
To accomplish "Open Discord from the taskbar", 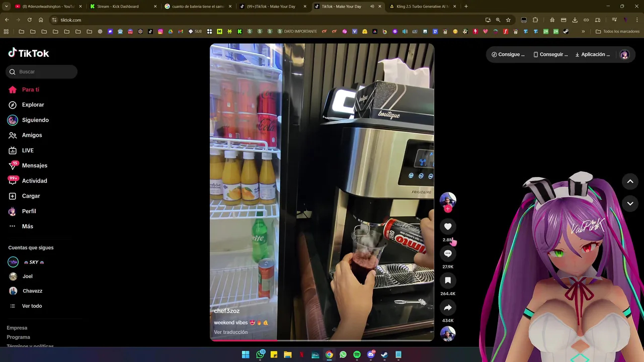I will (371, 354).
